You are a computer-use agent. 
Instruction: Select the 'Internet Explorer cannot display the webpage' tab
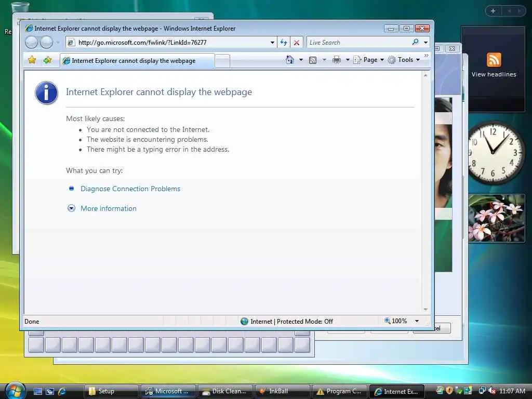(137, 61)
